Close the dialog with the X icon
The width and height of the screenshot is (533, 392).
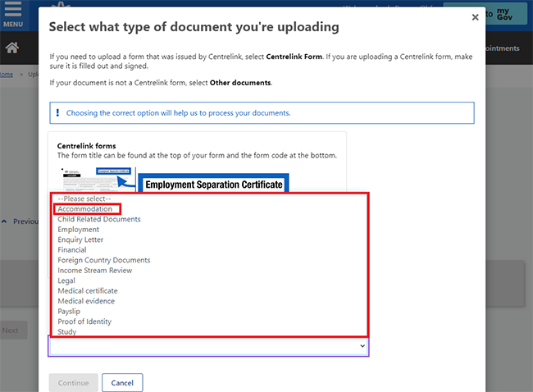[476, 16]
